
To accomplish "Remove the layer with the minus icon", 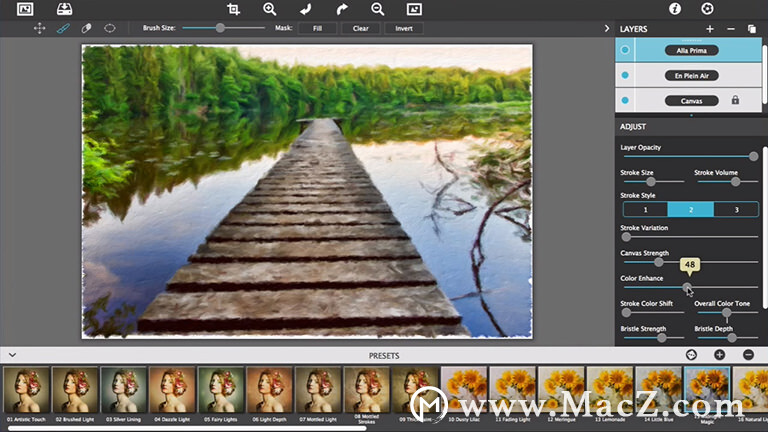I will [x=731, y=29].
